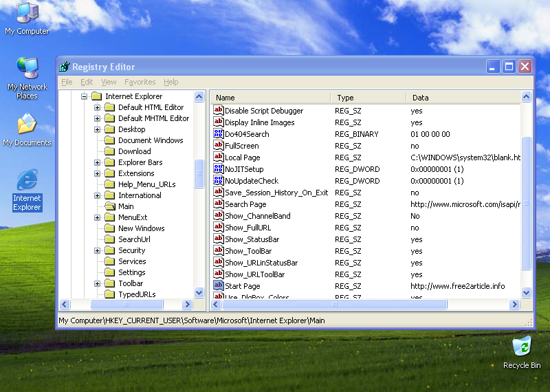Viewport: 550px width, 392px height.
Task: Click the Main open folder icon
Action: 110,206
